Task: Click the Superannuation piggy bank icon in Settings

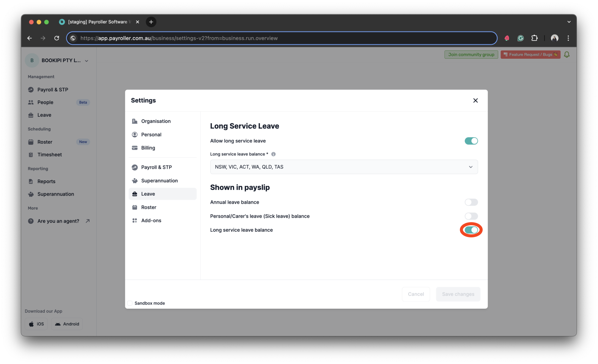Action: [135, 181]
